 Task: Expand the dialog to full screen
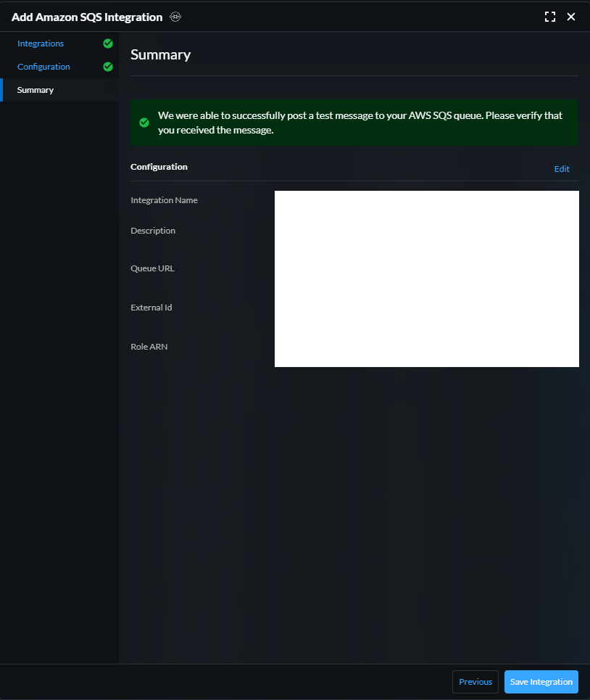[x=550, y=17]
